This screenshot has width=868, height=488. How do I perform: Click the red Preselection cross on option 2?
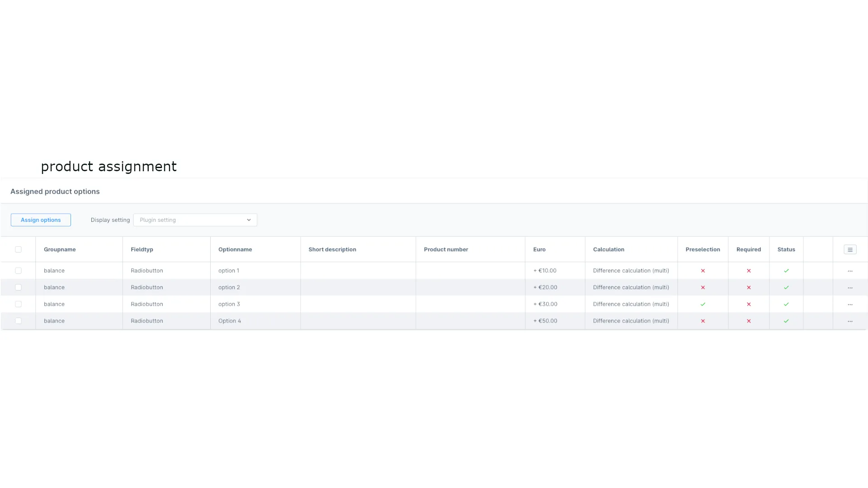703,287
